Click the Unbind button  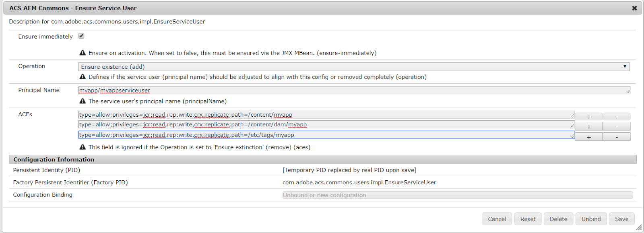click(591, 219)
